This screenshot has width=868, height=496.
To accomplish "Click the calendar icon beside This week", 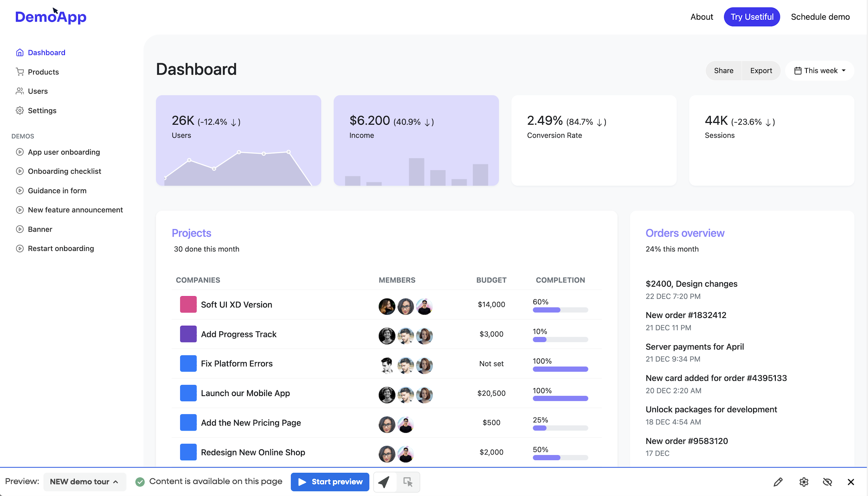I will (798, 71).
